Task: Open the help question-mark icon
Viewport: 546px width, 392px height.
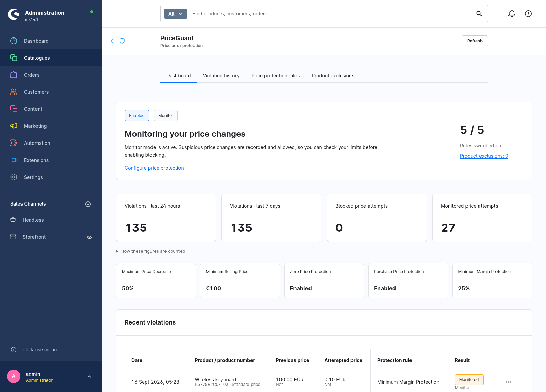Action: (528, 14)
